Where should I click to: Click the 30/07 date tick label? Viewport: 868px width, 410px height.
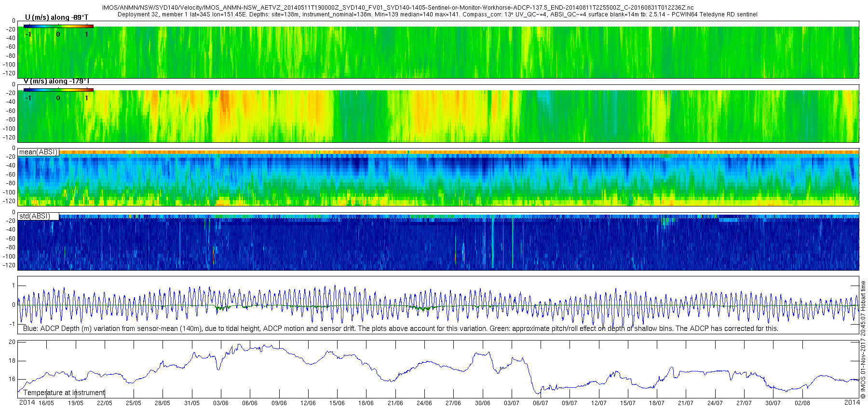tap(773, 403)
